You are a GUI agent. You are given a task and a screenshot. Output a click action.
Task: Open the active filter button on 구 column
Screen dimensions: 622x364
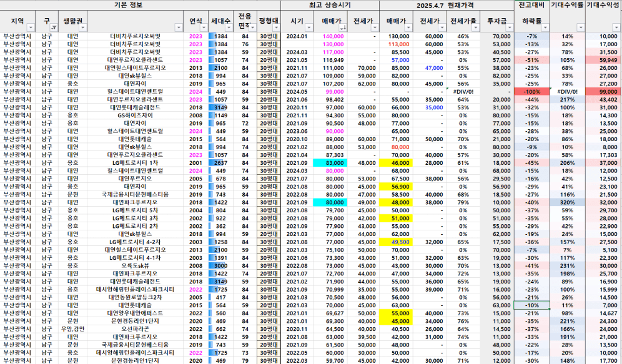pyautogui.click(x=54, y=27)
